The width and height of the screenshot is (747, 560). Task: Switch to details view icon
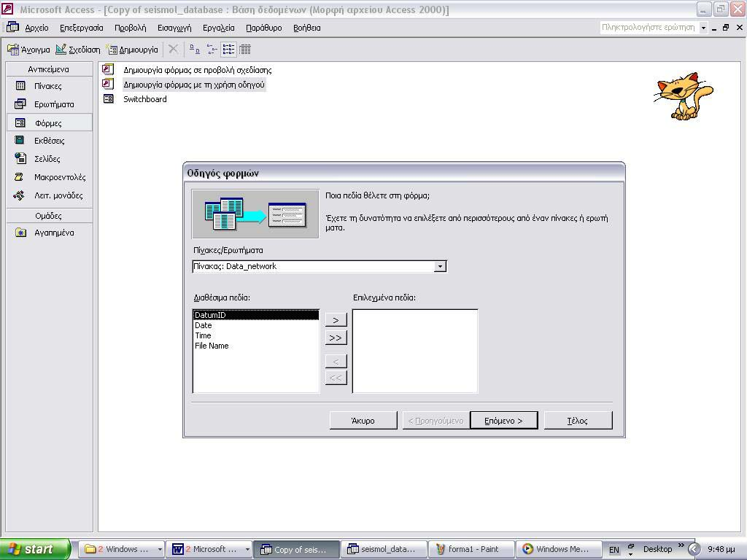pos(245,49)
